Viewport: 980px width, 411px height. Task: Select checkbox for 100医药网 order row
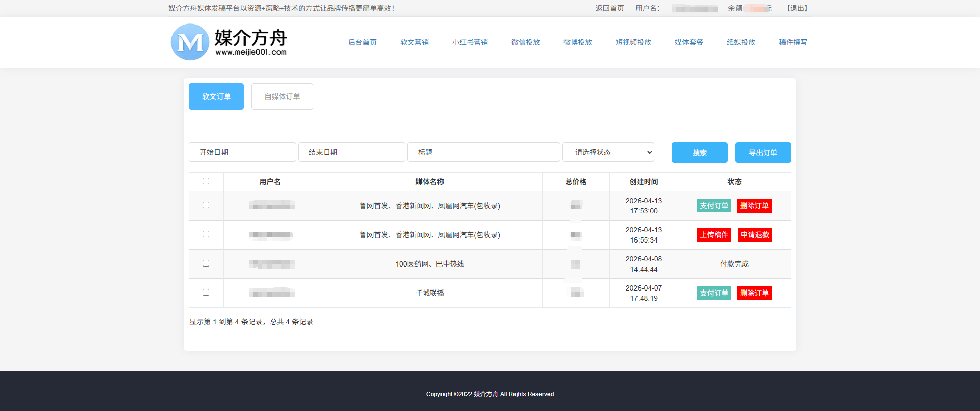coord(206,263)
